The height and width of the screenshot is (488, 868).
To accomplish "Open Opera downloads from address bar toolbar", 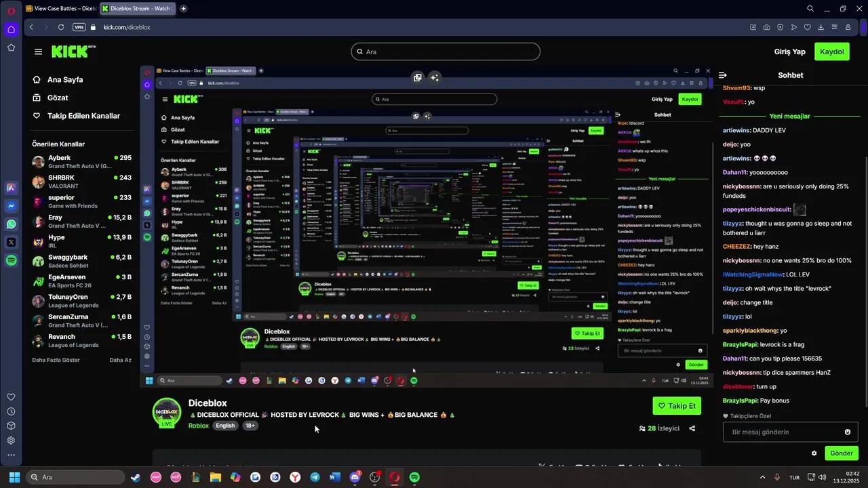I will pyautogui.click(x=821, y=27).
